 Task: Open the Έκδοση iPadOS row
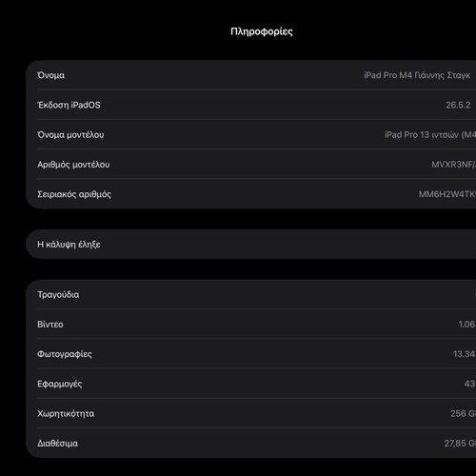250,105
